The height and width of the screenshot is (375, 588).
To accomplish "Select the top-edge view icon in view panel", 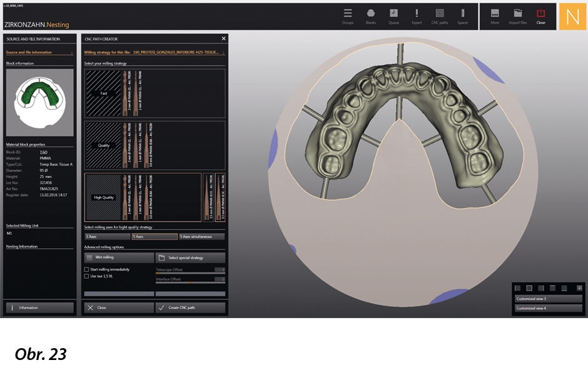I will pos(553,288).
